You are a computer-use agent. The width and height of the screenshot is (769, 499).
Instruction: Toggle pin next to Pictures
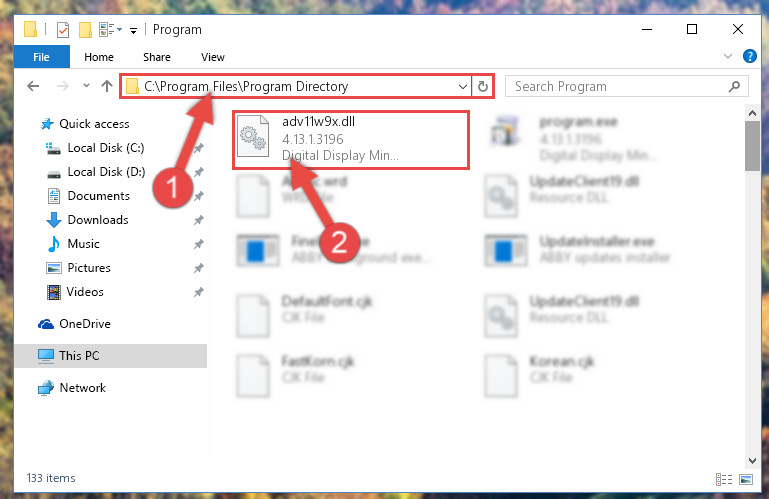point(199,268)
